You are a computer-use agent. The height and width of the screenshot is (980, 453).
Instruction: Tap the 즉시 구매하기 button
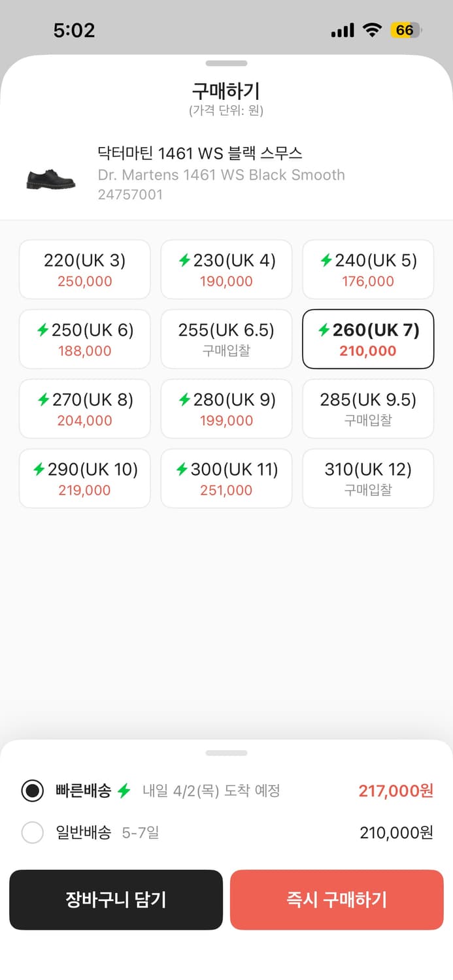click(337, 900)
